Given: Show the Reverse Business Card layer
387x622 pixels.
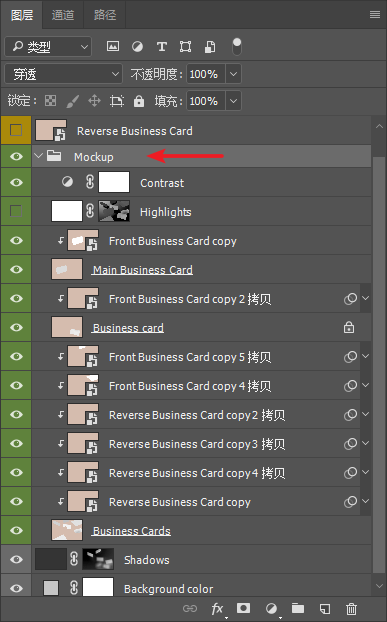Looking at the screenshot, I should click(x=16, y=130).
